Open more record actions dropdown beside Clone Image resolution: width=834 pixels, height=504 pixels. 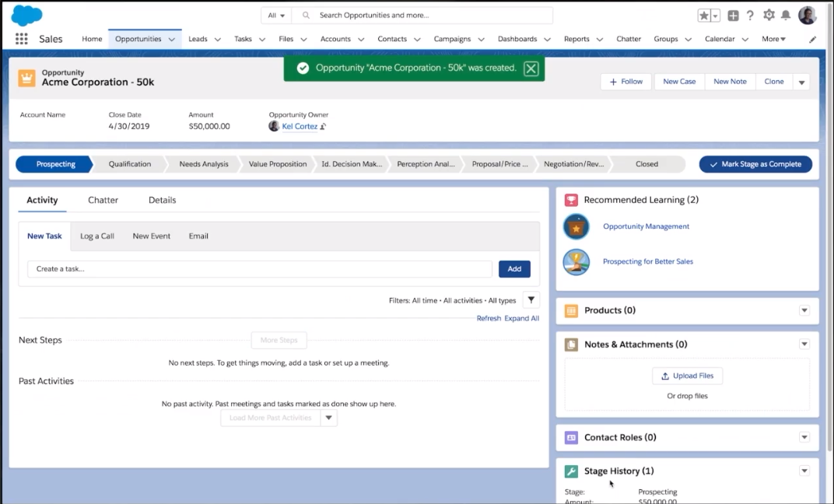tap(801, 82)
